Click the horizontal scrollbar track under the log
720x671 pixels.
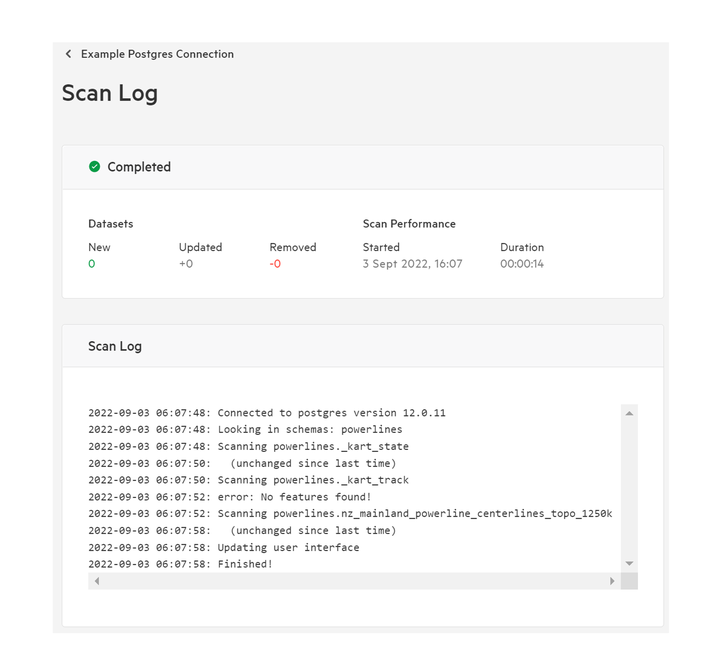(x=354, y=581)
